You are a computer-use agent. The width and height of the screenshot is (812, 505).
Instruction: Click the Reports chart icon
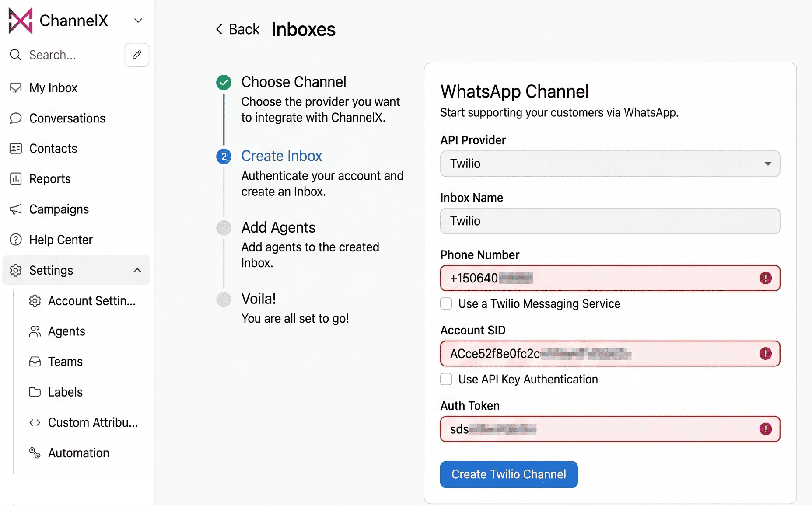16,179
